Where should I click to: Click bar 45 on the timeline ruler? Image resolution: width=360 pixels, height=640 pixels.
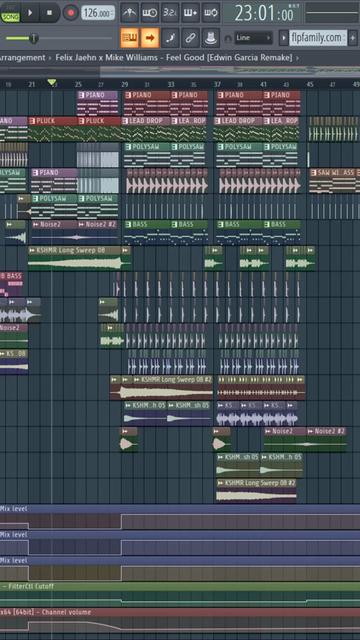(x=310, y=84)
